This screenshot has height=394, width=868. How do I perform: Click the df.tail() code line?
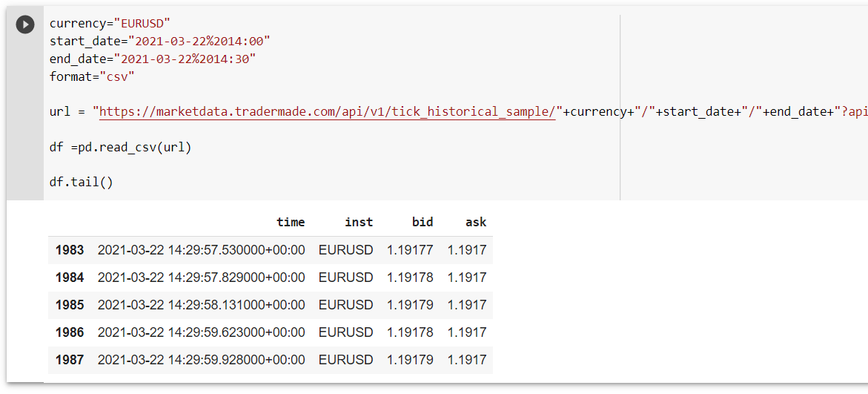[81, 183]
